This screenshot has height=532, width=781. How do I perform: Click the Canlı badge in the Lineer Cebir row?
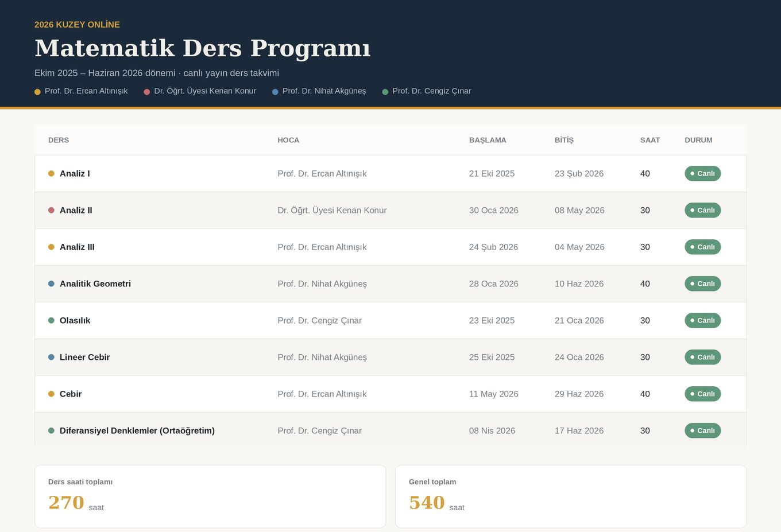702,357
